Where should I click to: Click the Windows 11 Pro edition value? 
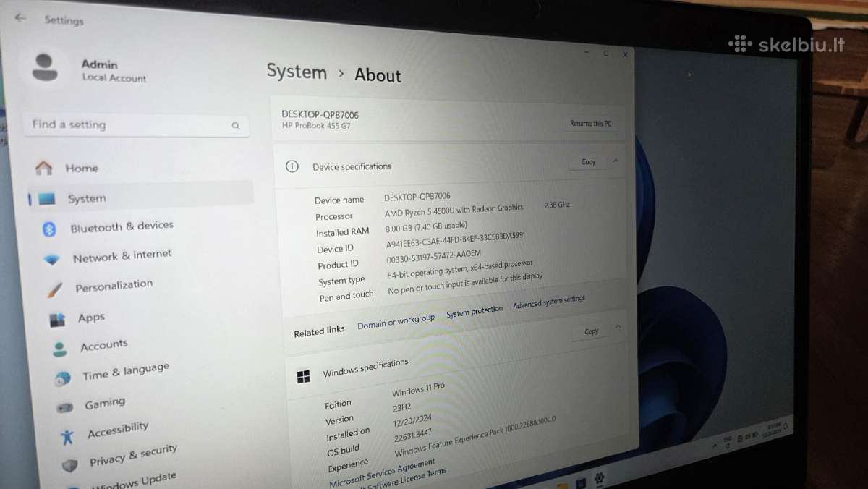point(418,389)
